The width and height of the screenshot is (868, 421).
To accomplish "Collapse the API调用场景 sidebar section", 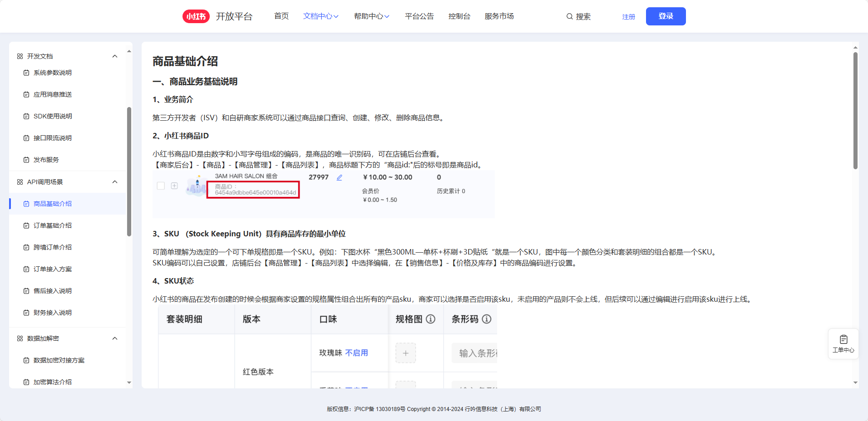I will (115, 182).
